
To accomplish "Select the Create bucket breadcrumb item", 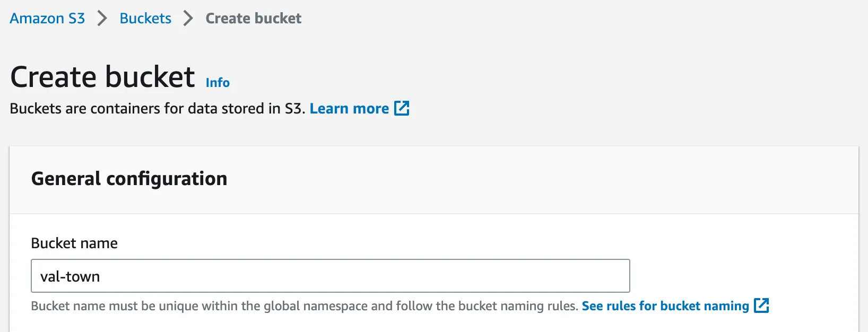I will pyautogui.click(x=253, y=19).
